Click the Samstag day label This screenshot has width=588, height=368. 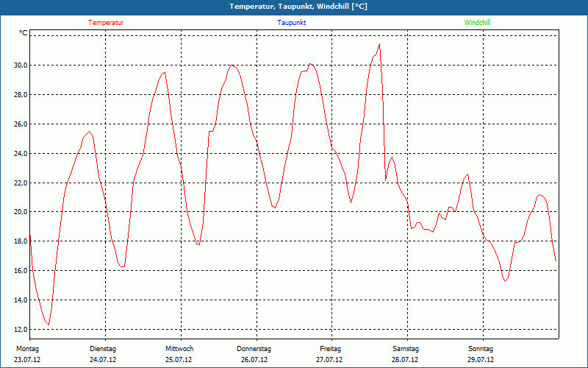pos(406,349)
